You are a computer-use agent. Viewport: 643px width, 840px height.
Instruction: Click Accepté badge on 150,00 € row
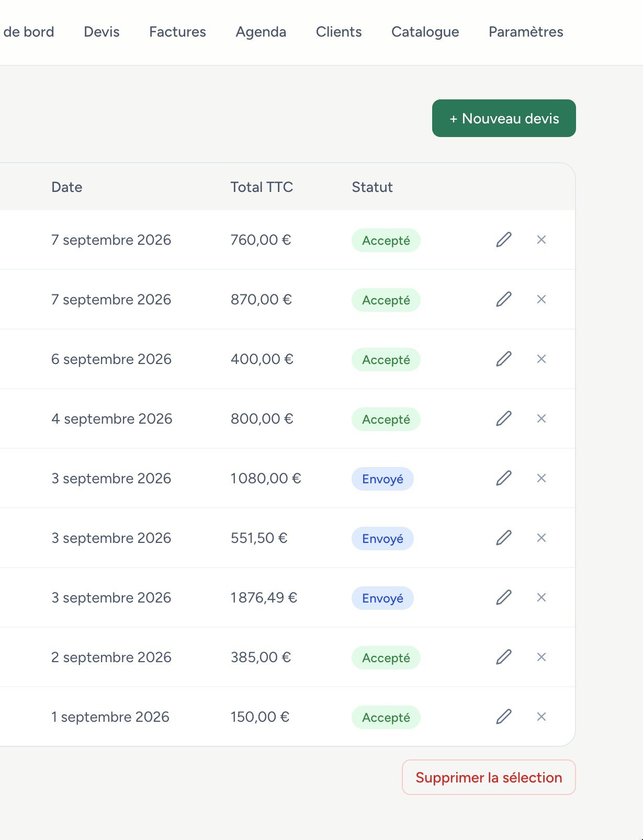[386, 717]
